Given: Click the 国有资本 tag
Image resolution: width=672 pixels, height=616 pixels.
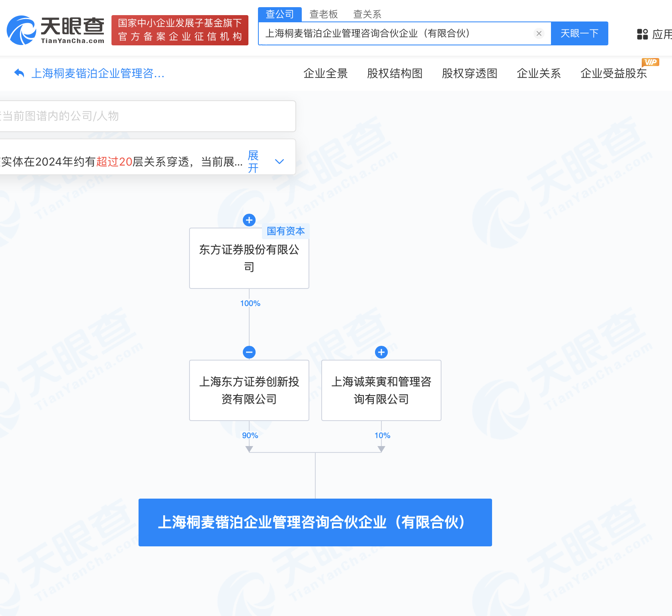Looking at the screenshot, I should click(x=286, y=231).
